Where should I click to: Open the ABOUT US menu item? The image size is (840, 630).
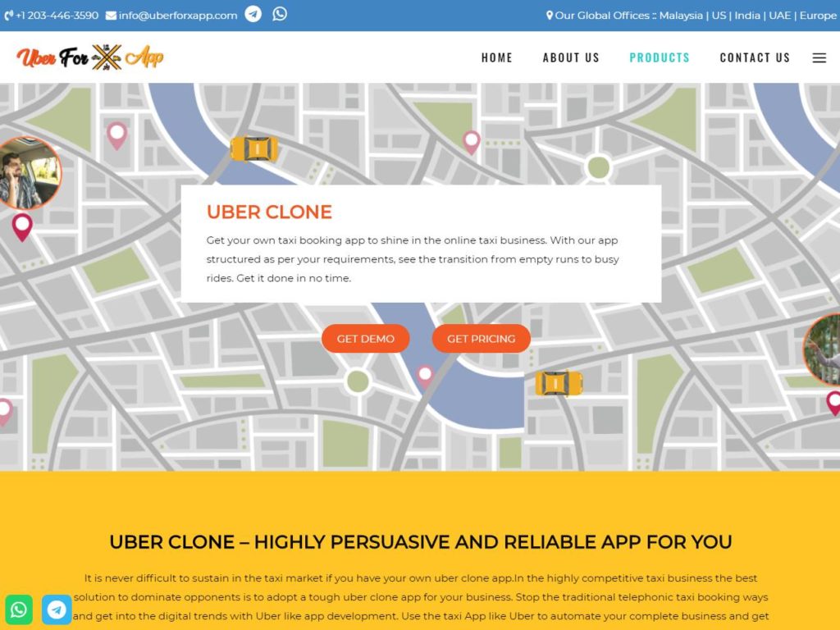click(571, 58)
